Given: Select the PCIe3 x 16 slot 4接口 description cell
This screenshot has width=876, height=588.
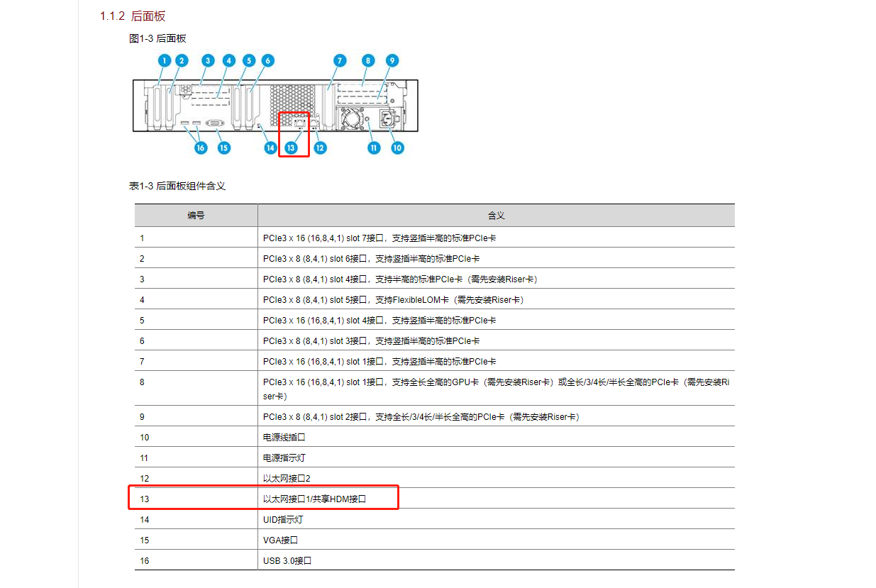Looking at the screenshot, I should [x=497, y=321].
